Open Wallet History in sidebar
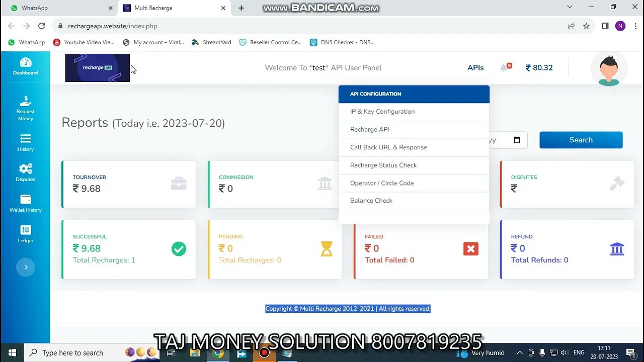 tap(25, 203)
